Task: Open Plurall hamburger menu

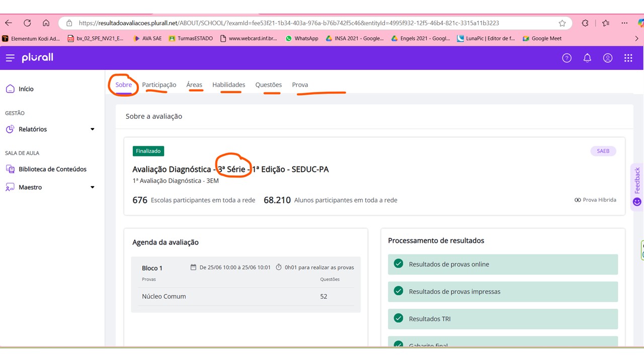Action: 10,58
